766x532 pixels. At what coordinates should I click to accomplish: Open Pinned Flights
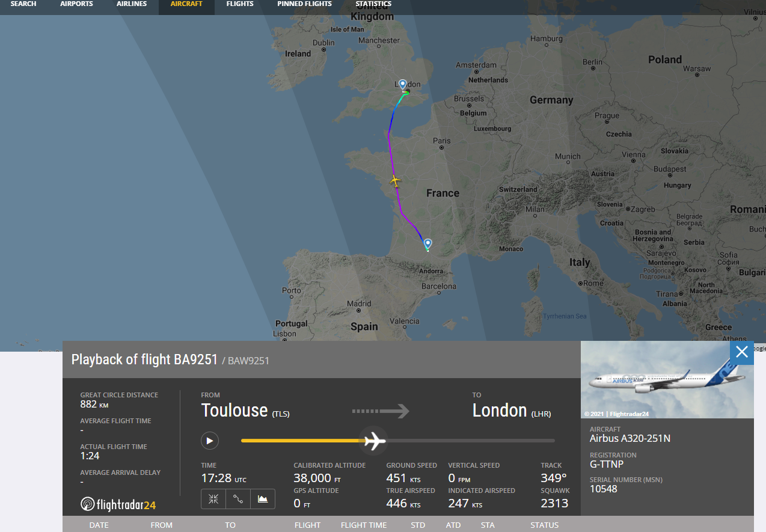304,4
